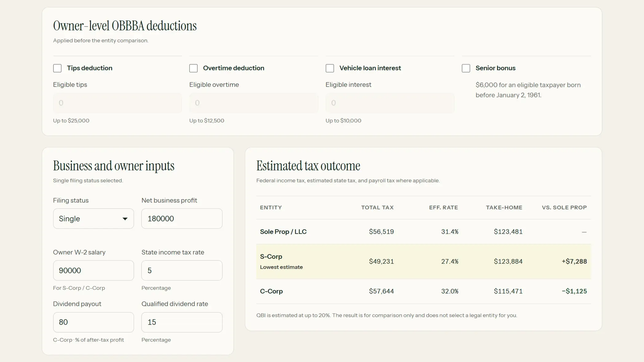Click take-home value $123,884
Image resolution: width=644 pixels, height=362 pixels.
(508, 262)
